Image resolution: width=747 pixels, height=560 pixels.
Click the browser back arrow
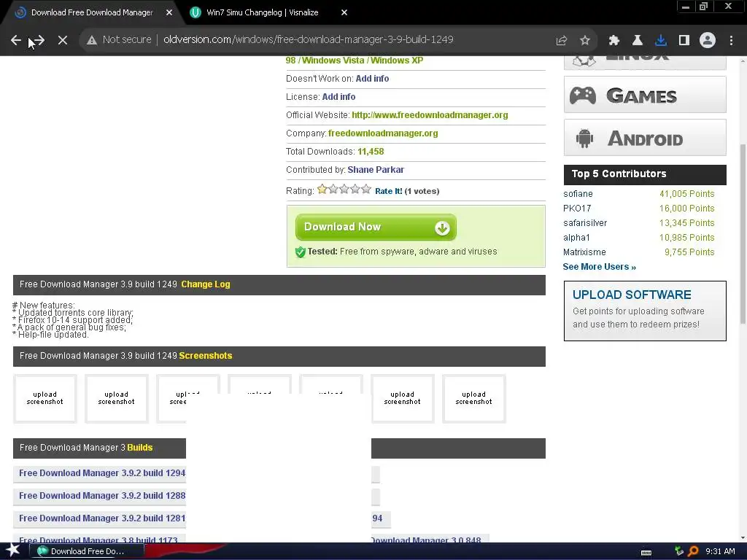16,40
